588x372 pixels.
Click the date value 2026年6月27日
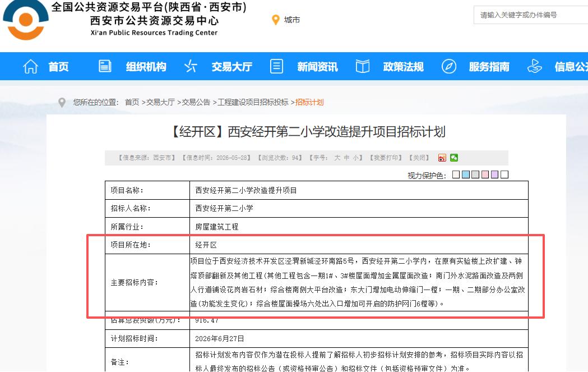coord(219,338)
